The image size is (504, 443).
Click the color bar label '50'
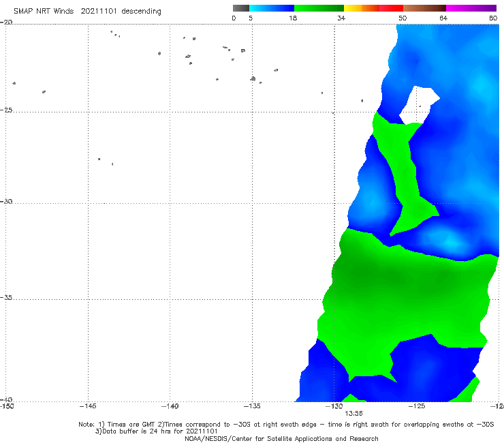403,18
